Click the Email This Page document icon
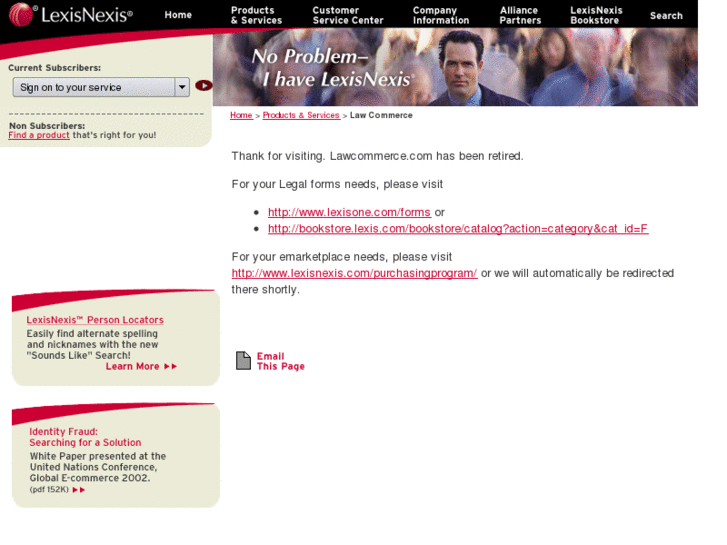 [x=243, y=360]
